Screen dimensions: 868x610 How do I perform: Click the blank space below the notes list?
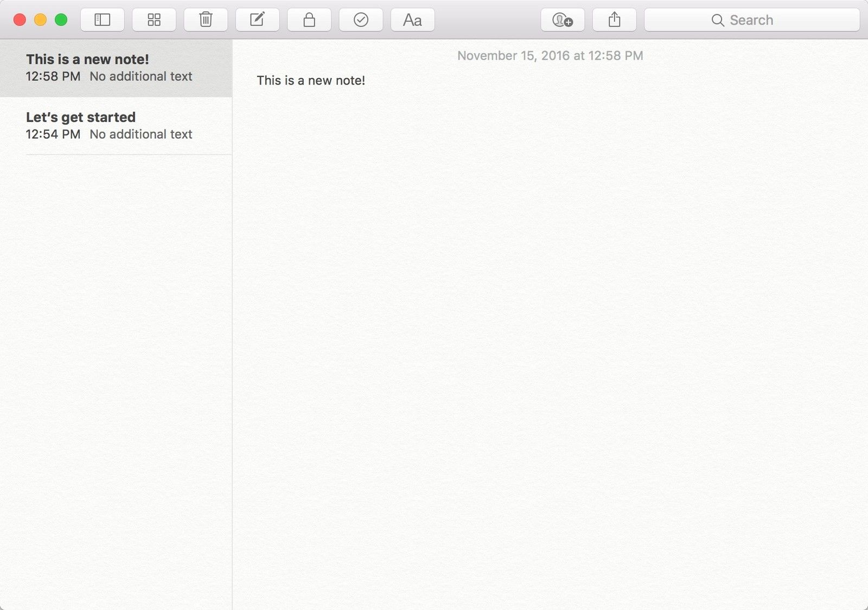pos(116,380)
